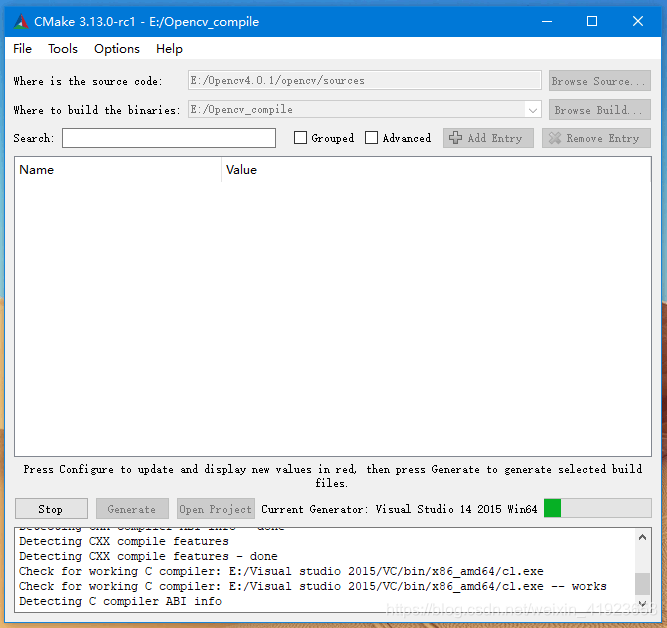667x628 pixels.
Task: Stop the configure process
Action: coord(51,509)
